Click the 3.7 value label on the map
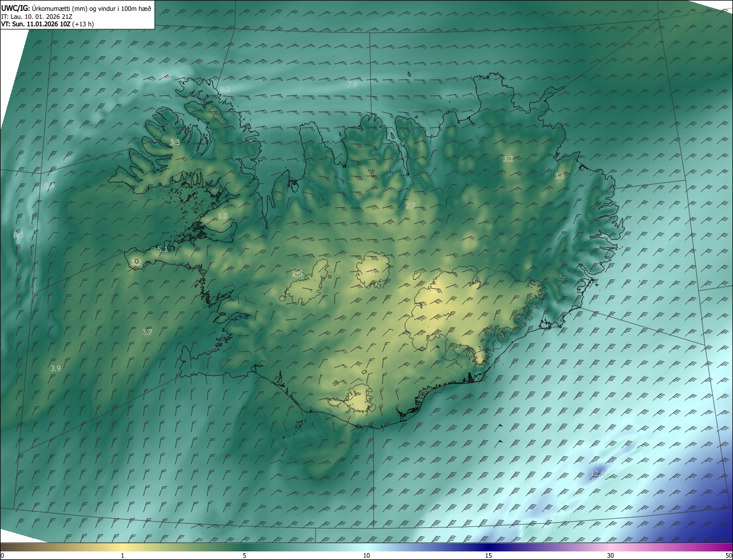This screenshot has height=560, width=733. point(147,332)
